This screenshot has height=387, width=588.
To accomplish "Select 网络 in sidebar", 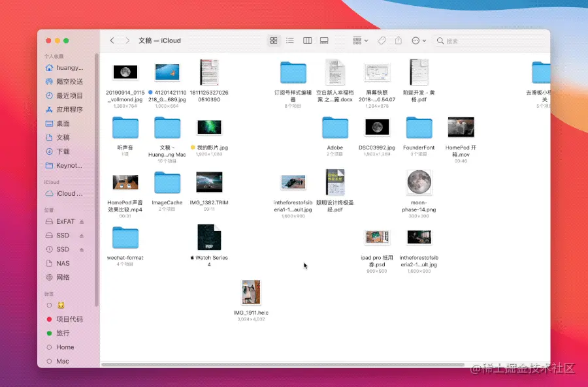I will [64, 277].
